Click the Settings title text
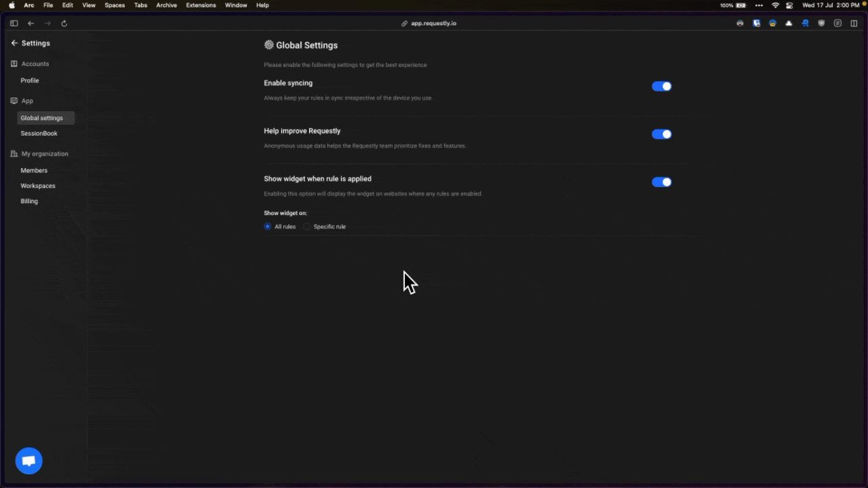This screenshot has width=868, height=488. point(36,43)
